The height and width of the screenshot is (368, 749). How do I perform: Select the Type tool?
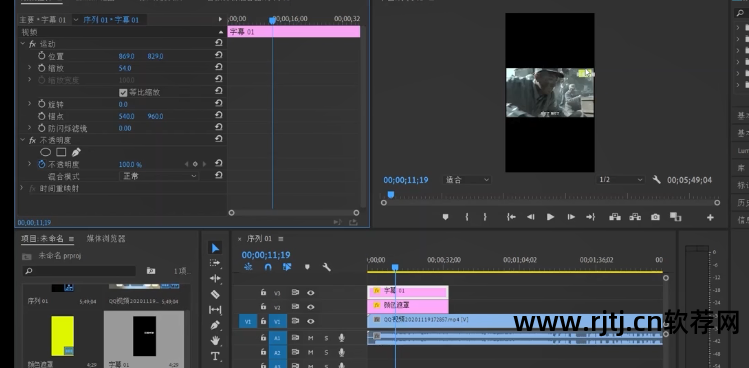[215, 356]
